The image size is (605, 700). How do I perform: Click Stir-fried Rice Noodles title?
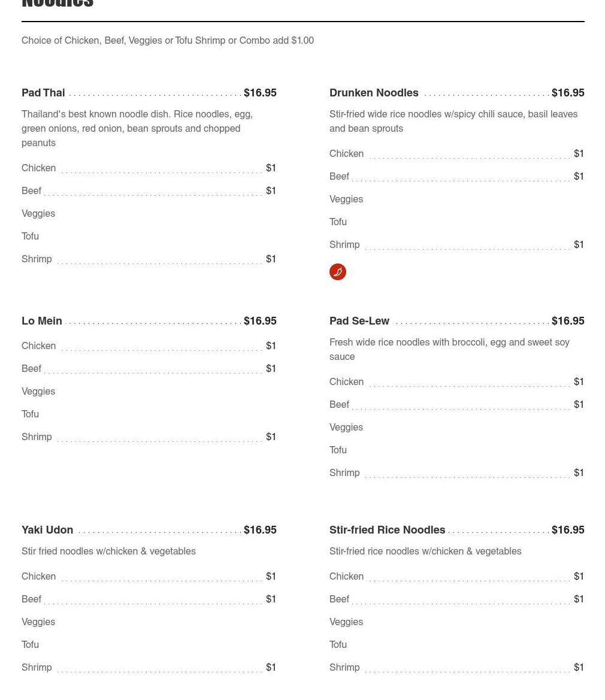tap(387, 530)
